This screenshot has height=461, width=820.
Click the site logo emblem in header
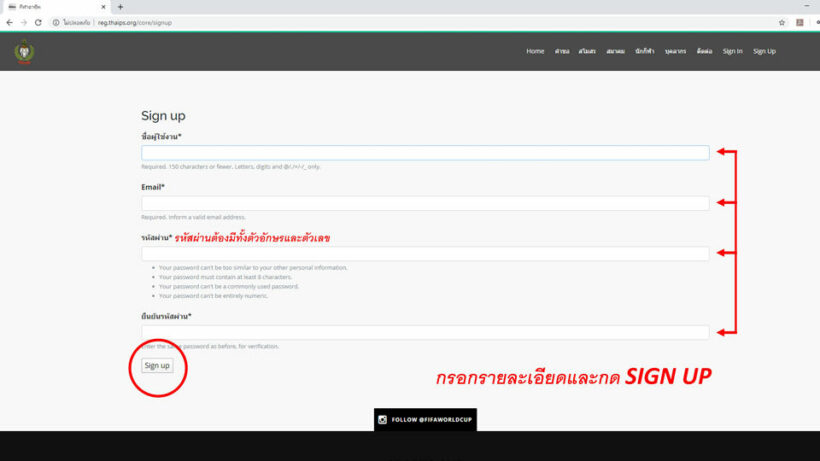[23, 51]
